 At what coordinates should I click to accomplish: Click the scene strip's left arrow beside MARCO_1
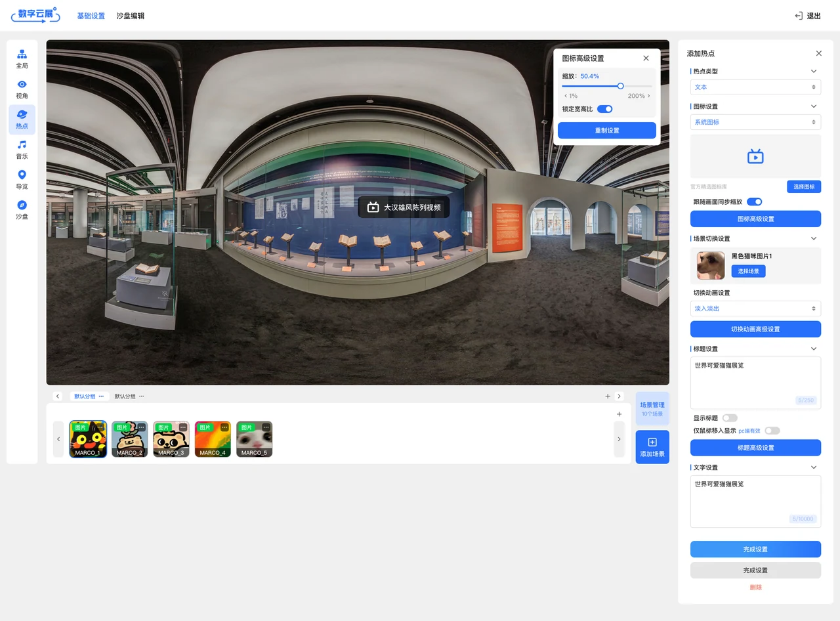58,439
